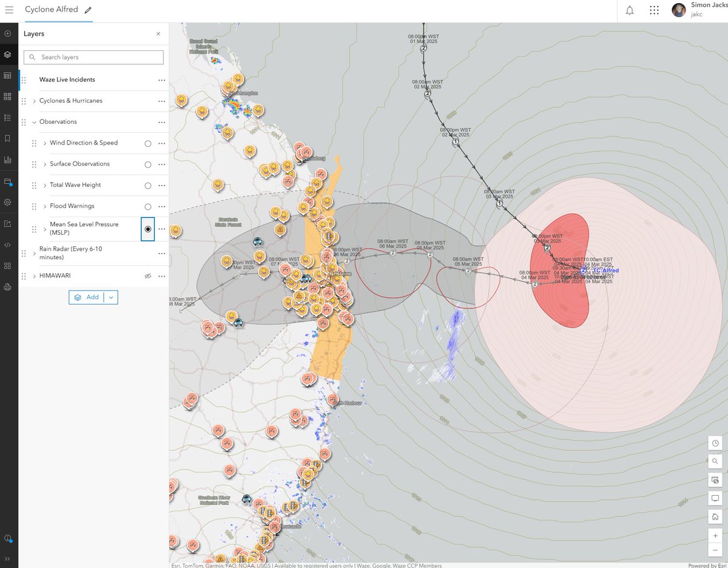Open options menu for Observations
The height and width of the screenshot is (568, 728).
tap(161, 122)
